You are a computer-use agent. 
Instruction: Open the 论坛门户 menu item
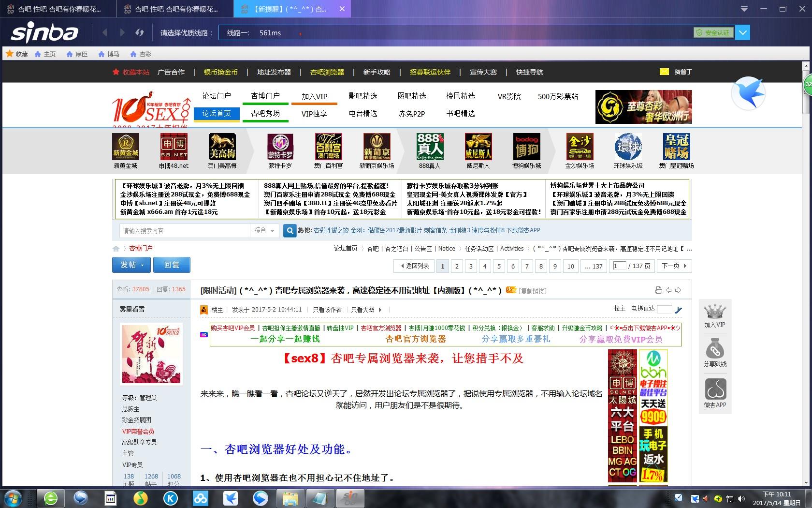click(x=217, y=96)
